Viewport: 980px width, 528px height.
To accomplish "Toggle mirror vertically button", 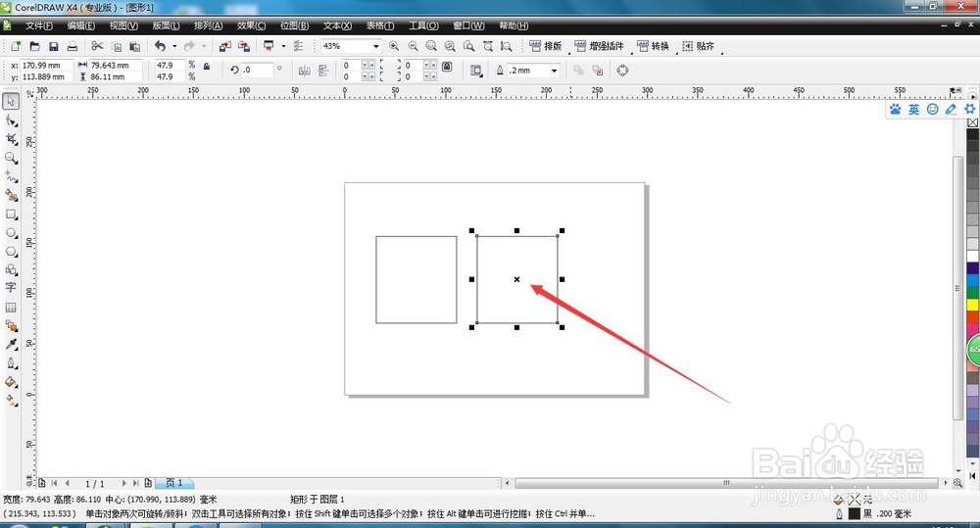I will (x=323, y=71).
